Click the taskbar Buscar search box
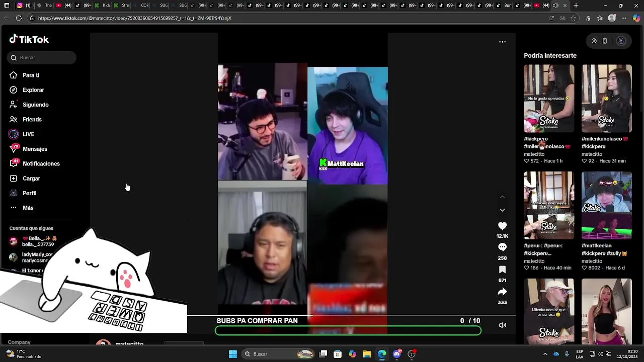 coord(279,354)
